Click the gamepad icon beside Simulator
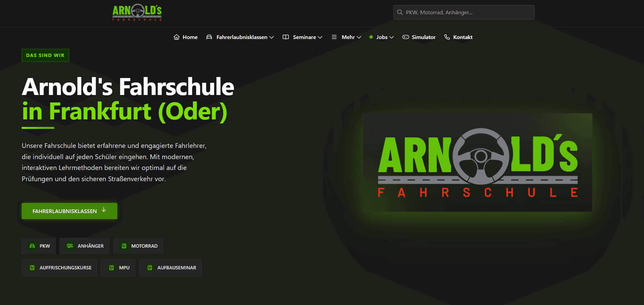Screen dimensions: 644x305 (x=405, y=37)
